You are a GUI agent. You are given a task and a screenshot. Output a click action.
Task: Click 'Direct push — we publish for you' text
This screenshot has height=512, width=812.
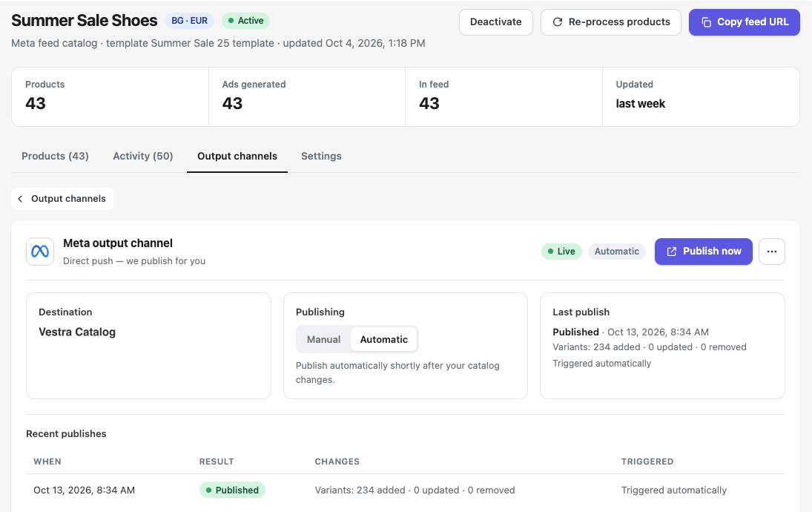[134, 261]
